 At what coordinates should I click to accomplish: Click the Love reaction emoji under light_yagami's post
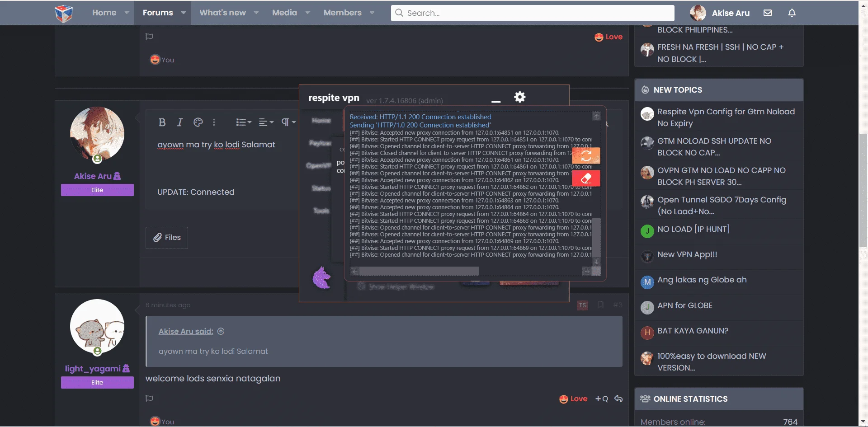[563, 399]
